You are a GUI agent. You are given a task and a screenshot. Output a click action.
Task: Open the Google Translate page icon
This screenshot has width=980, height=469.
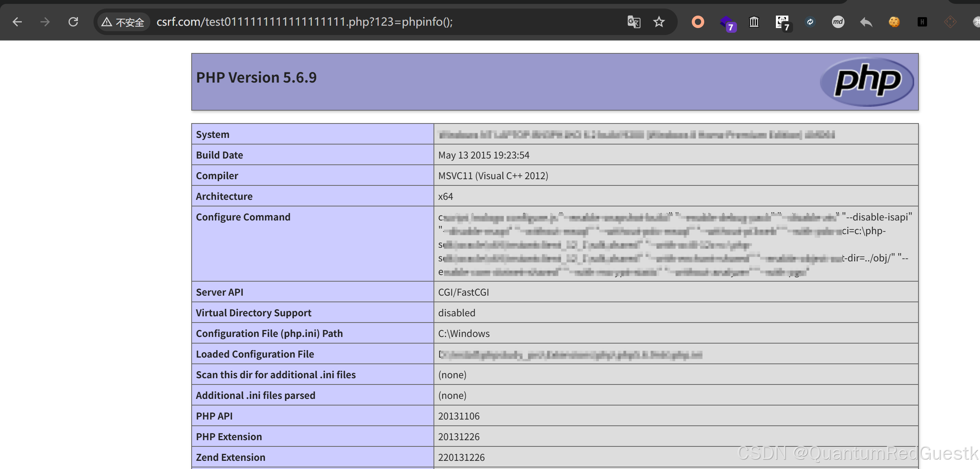click(634, 22)
